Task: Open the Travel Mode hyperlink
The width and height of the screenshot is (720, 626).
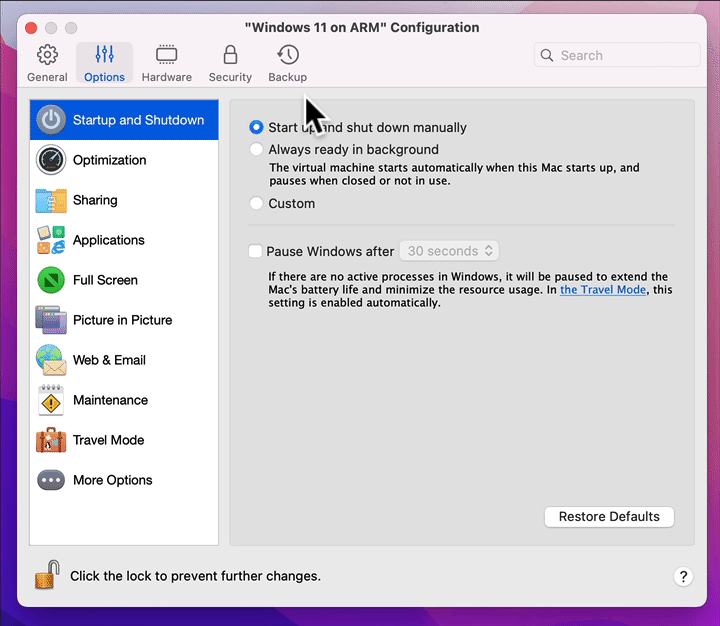Action: pyautogui.click(x=603, y=290)
